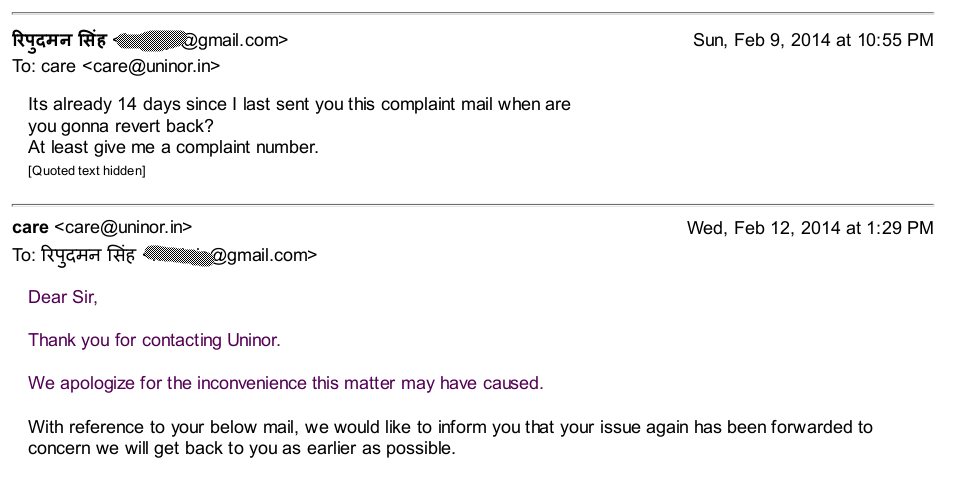Click care@uninor.in sender address in second email
979x477 pixels.
(x=124, y=227)
